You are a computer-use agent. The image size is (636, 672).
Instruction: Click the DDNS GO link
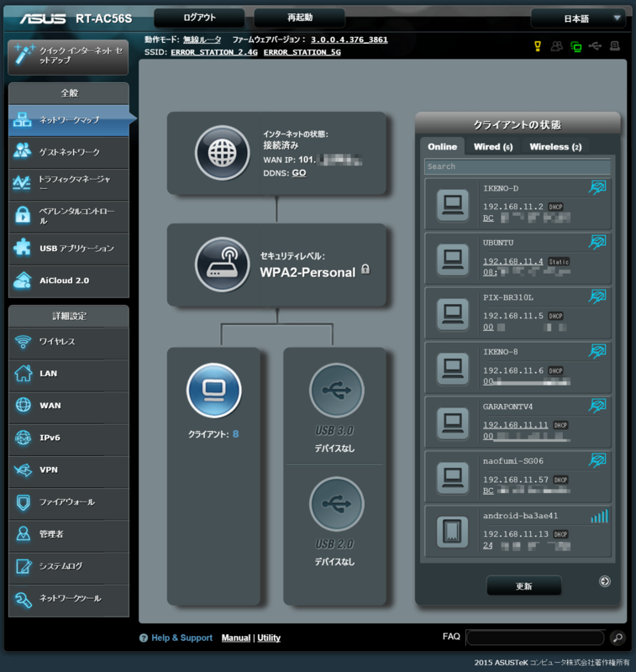(299, 173)
